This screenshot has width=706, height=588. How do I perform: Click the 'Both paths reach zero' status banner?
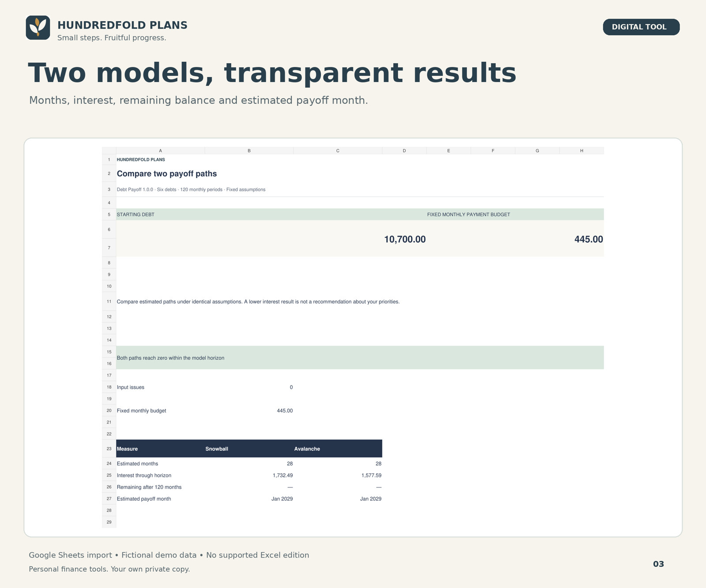360,358
